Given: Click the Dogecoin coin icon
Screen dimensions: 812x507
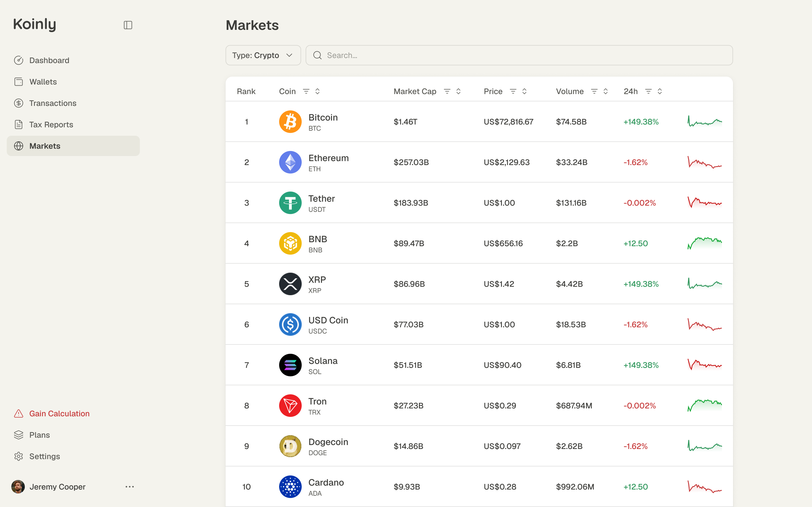Looking at the screenshot, I should coord(290,446).
